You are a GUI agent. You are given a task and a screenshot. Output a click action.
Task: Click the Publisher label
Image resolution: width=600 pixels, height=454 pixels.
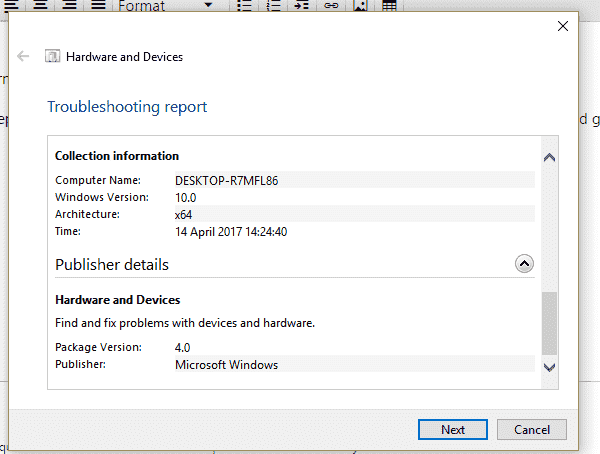pyautogui.click(x=80, y=364)
